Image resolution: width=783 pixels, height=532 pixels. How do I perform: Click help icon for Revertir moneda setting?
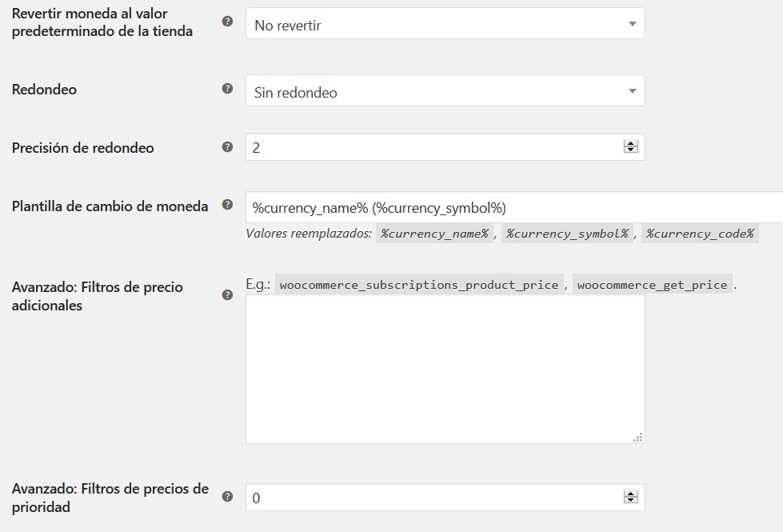[x=227, y=22]
